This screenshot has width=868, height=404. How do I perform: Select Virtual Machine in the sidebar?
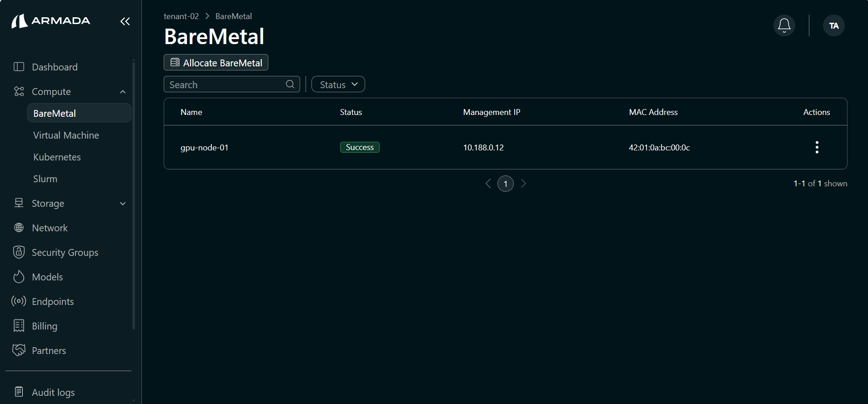pos(66,135)
